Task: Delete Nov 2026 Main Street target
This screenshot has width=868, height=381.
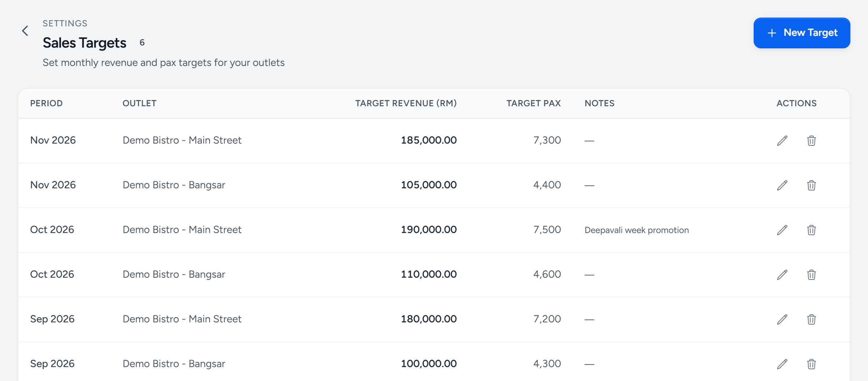Action: click(x=812, y=141)
